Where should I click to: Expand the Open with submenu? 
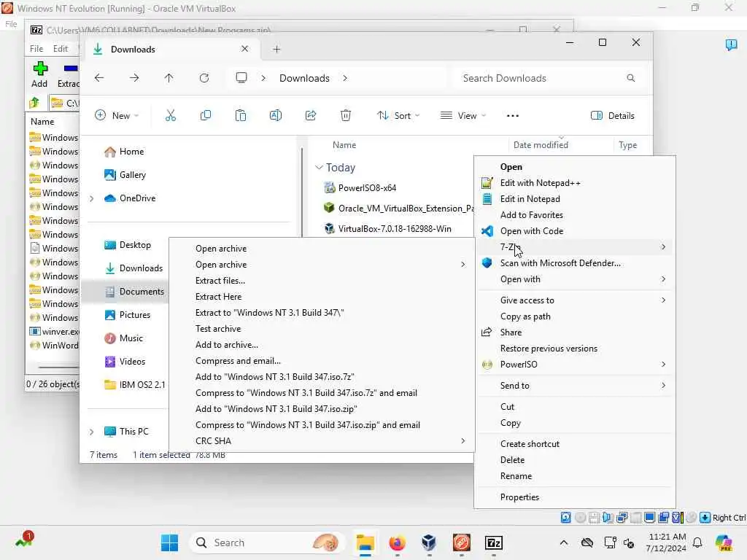click(x=663, y=279)
